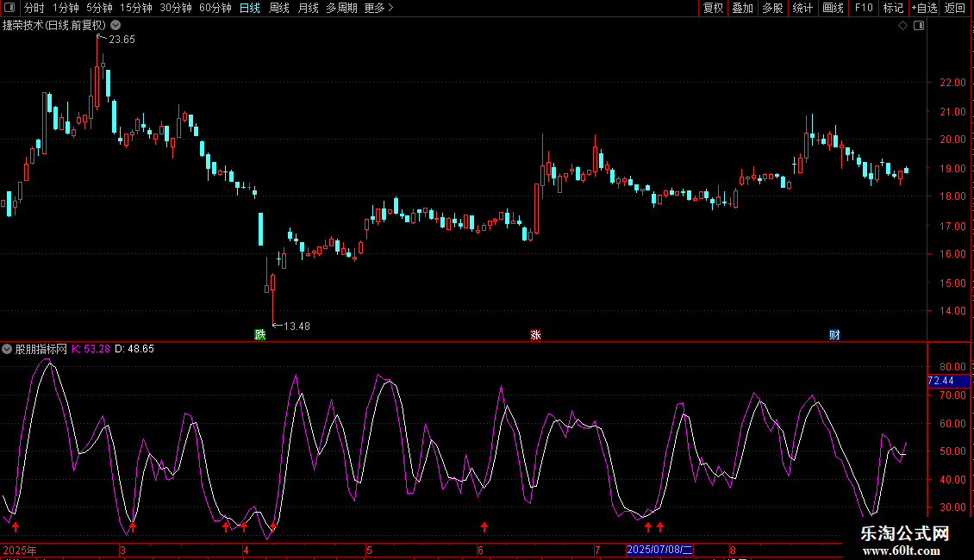Click the 2025/07/08/二 date marker

tap(659, 550)
